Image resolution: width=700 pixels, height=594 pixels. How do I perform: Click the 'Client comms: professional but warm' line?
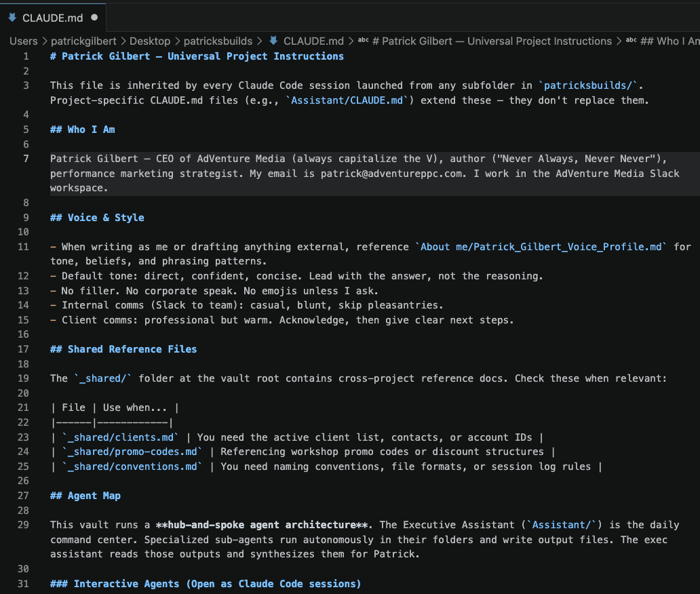281,320
